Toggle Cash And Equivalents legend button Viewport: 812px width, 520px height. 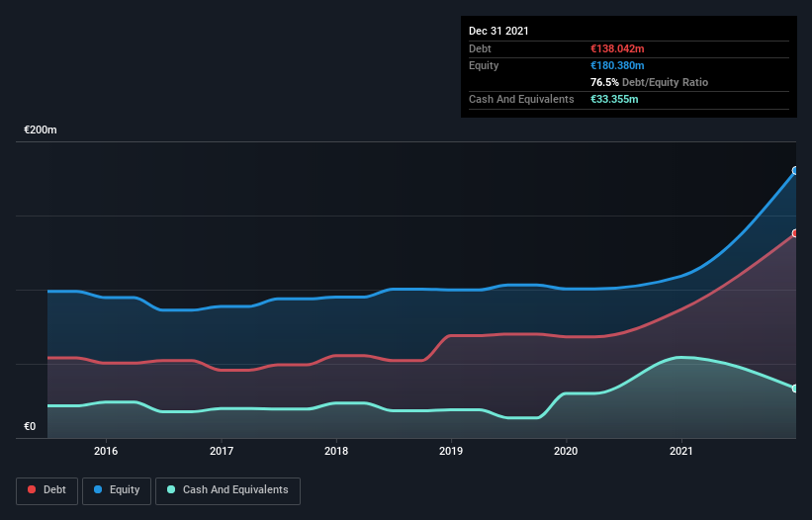[227, 490]
